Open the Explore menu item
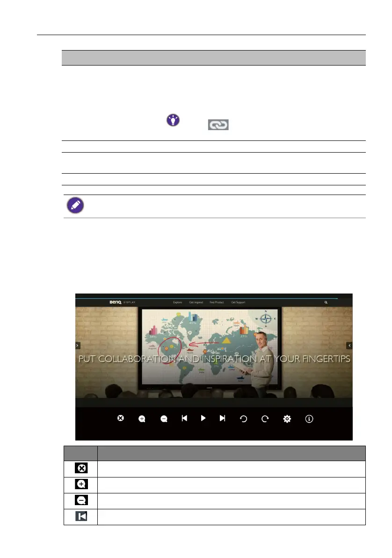The image size is (392, 558). (x=177, y=302)
